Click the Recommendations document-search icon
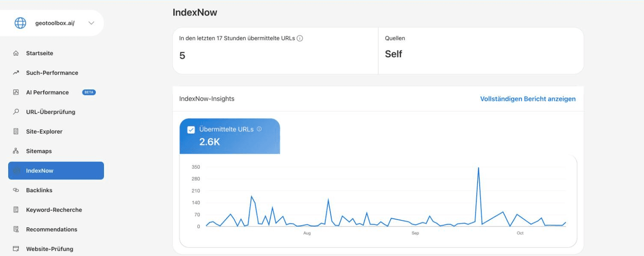The image size is (644, 256). click(x=16, y=229)
